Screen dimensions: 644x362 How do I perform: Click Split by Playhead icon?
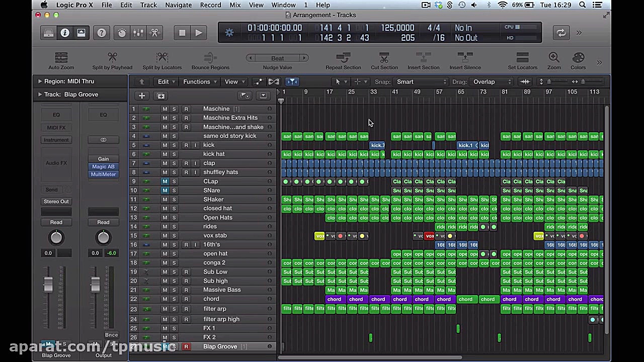112,61
